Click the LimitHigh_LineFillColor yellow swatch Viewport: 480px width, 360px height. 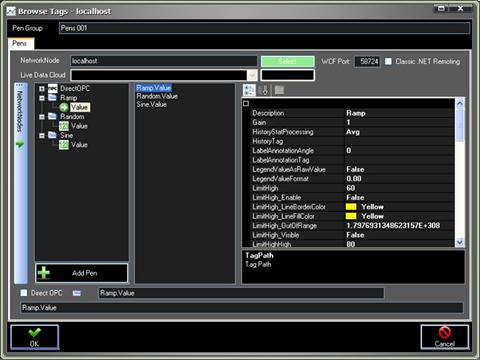tap(351, 216)
